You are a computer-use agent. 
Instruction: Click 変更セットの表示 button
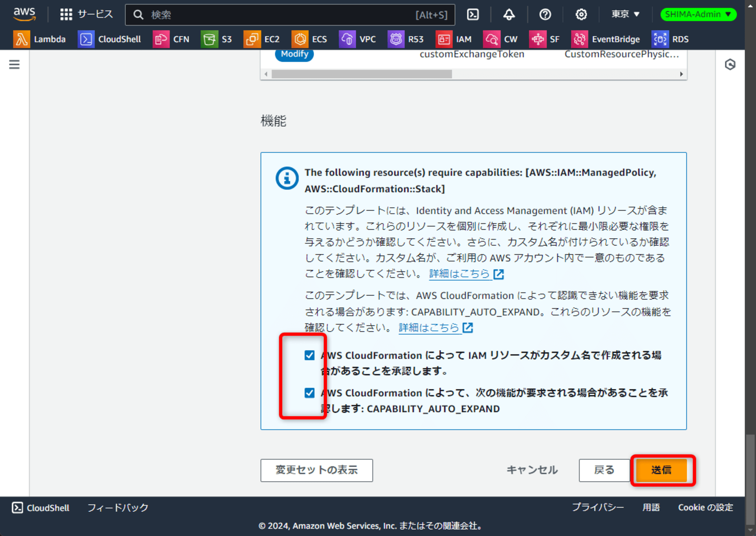(x=316, y=470)
